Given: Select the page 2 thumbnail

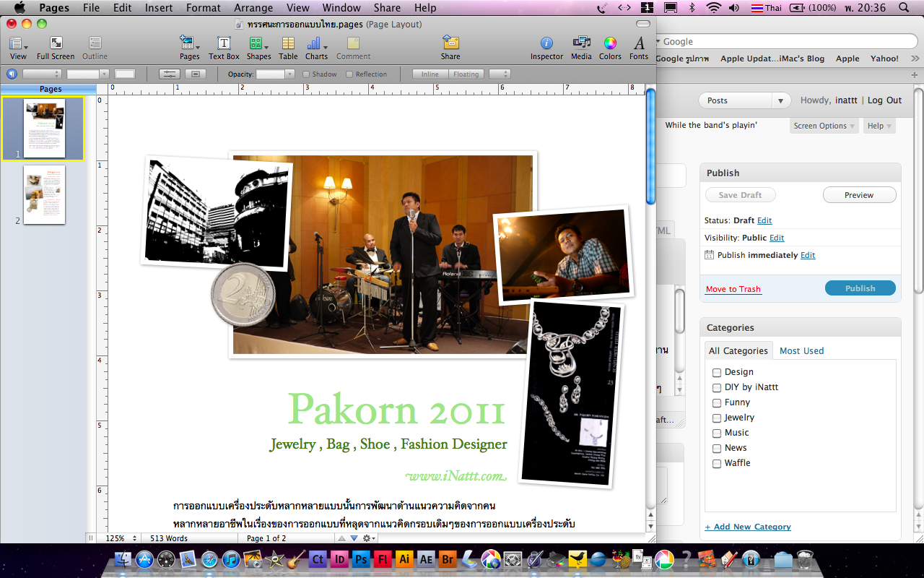Looking at the screenshot, I should [44, 194].
